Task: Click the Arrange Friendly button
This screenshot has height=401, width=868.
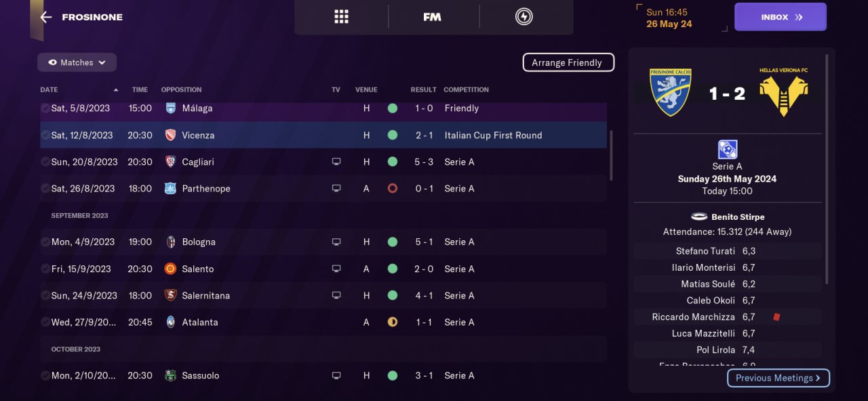Action: coord(568,62)
